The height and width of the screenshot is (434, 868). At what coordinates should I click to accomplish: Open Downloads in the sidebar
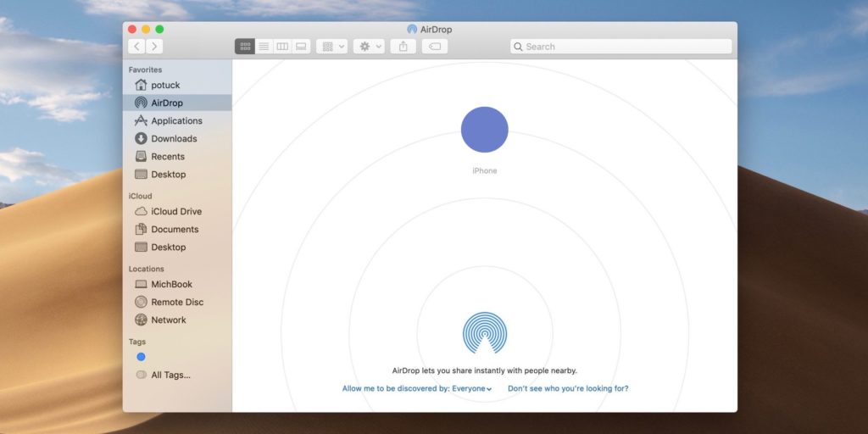pos(177,138)
